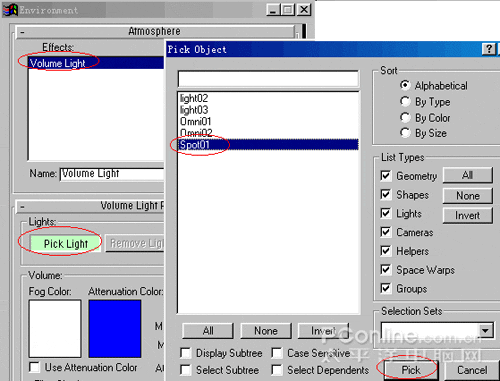Select the By Type sort option
The image size is (500, 381).
click(x=405, y=101)
